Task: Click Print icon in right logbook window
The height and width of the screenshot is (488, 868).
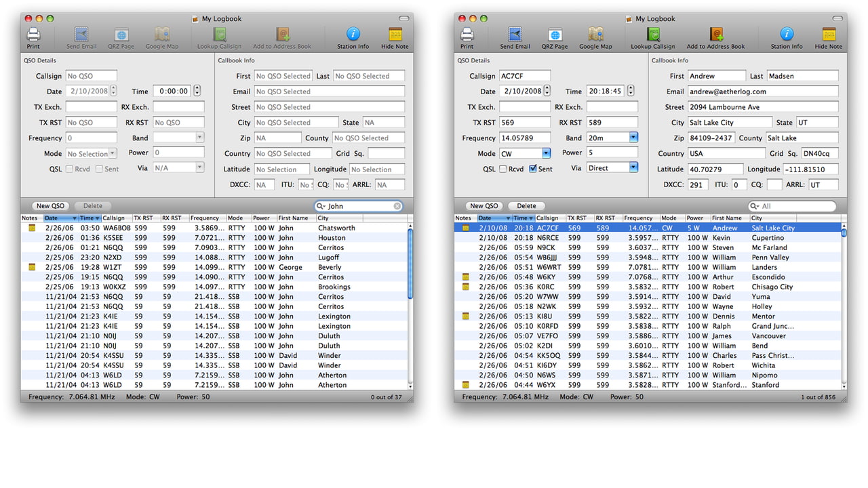Action: click(x=467, y=34)
